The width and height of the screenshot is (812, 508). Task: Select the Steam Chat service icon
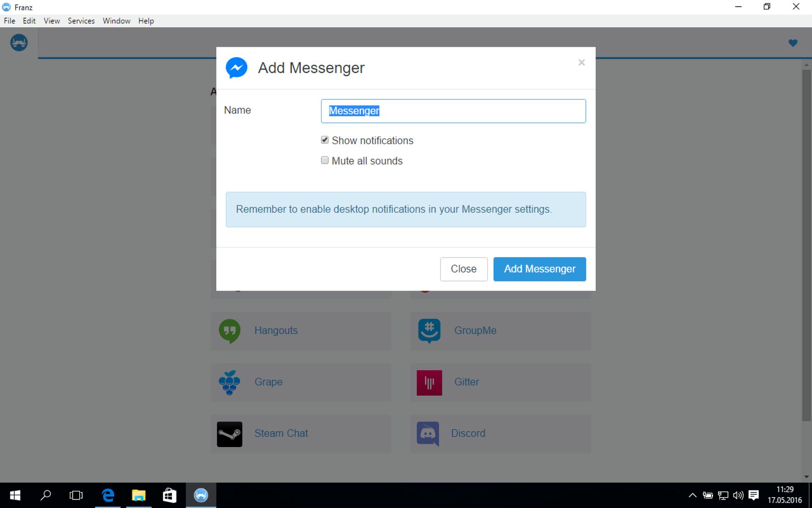229,434
